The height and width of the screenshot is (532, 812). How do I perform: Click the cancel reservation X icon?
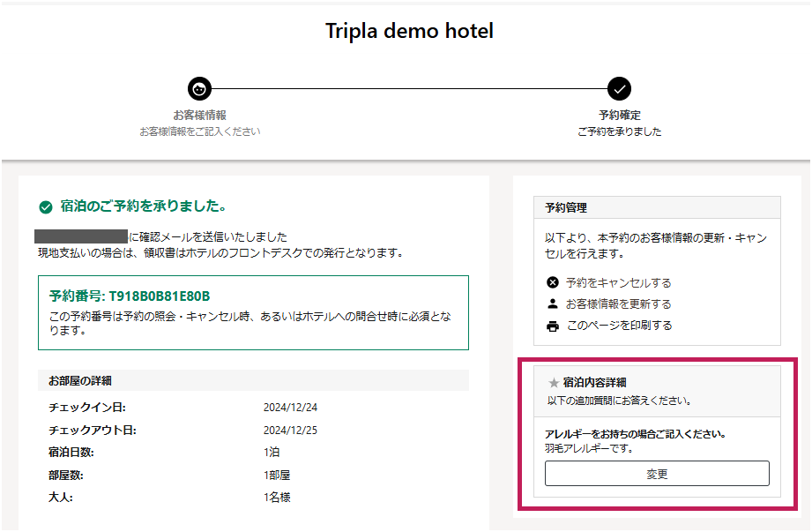[553, 282]
